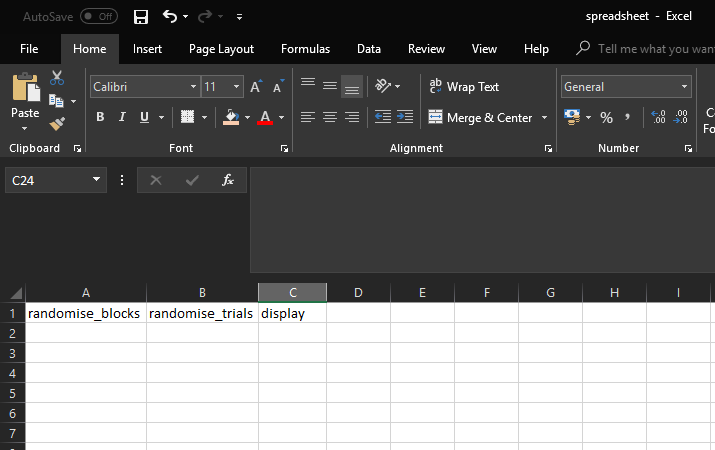The image size is (715, 450).
Task: Click the Format Painter brush icon
Action: (57, 123)
